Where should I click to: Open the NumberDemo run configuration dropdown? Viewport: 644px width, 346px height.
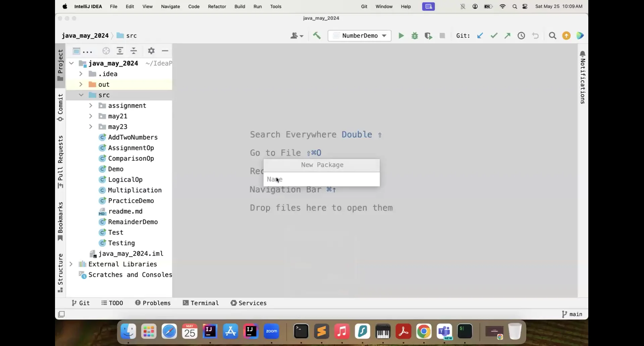pos(384,36)
